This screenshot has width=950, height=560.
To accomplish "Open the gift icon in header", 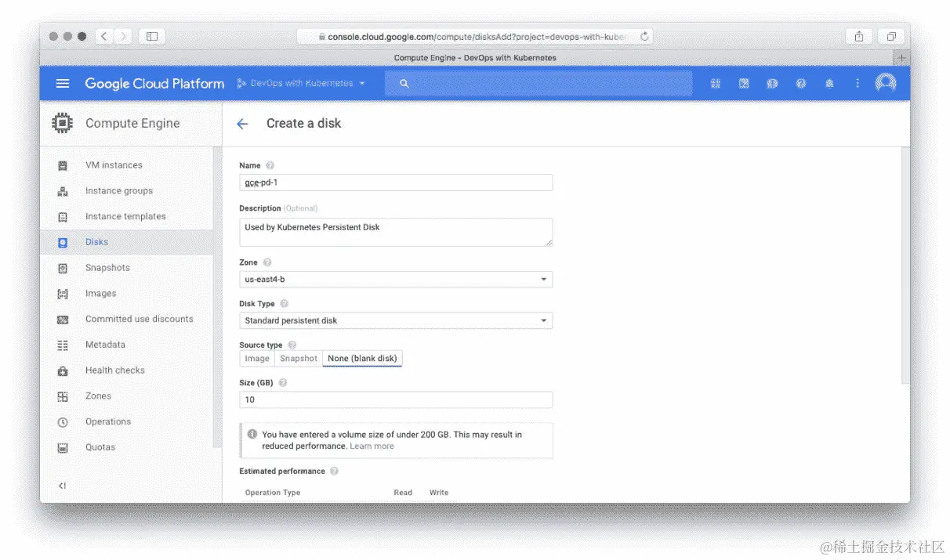I will coord(715,84).
